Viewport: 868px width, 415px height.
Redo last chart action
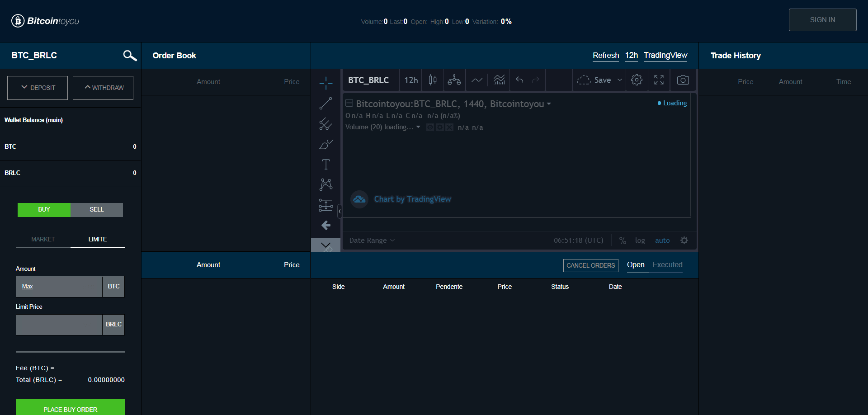536,80
